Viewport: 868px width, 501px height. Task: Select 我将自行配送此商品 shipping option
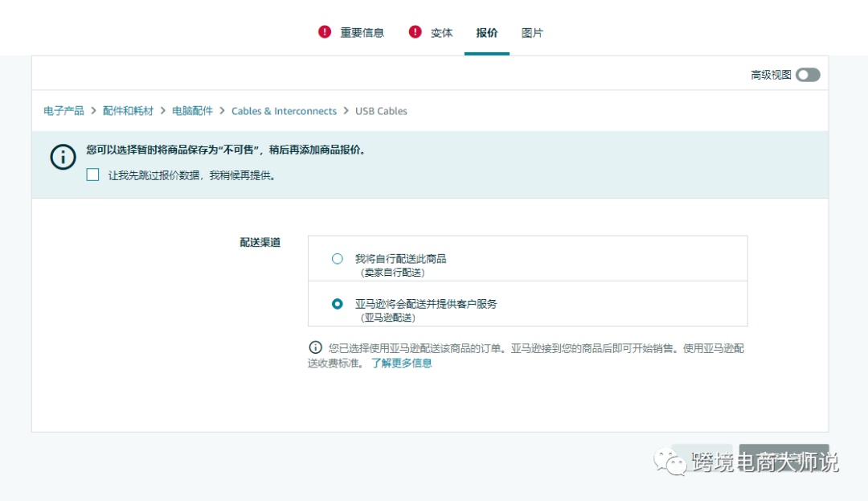click(x=337, y=258)
